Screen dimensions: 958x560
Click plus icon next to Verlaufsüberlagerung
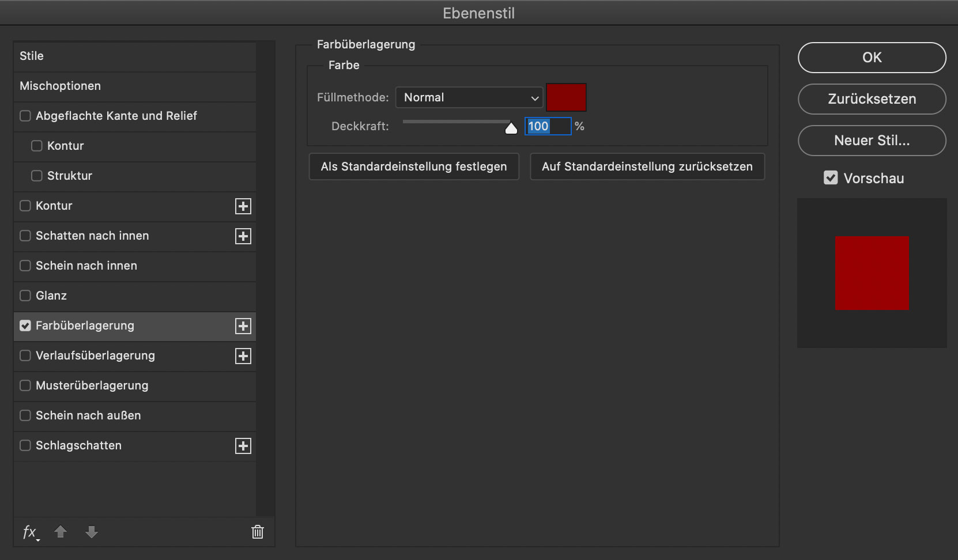[243, 356]
